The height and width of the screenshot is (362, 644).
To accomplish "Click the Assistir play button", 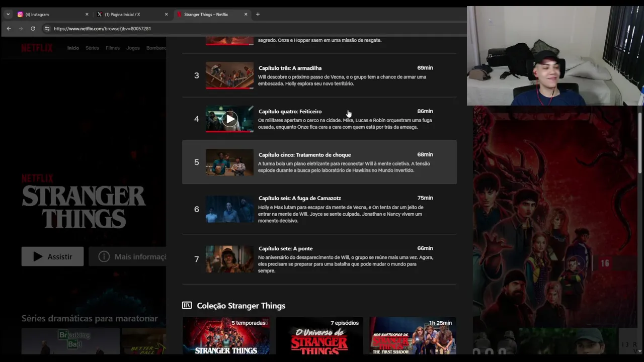I will click(x=52, y=256).
